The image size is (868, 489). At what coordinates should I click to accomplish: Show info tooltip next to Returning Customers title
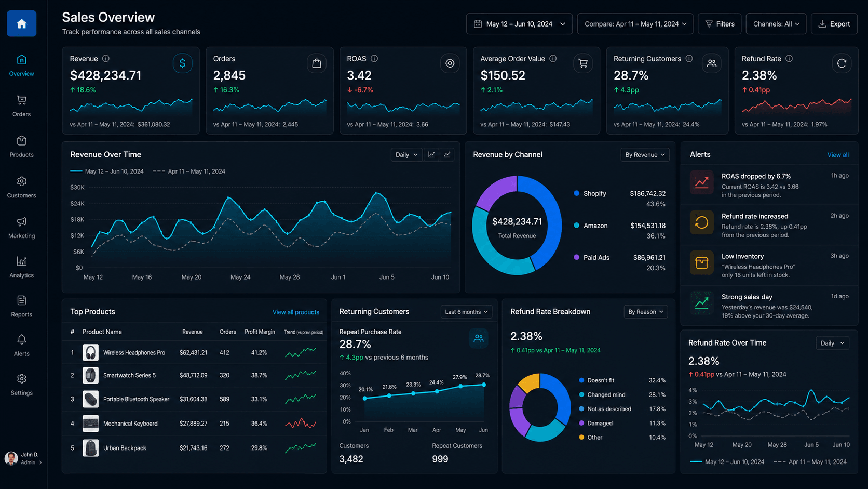pos(689,59)
